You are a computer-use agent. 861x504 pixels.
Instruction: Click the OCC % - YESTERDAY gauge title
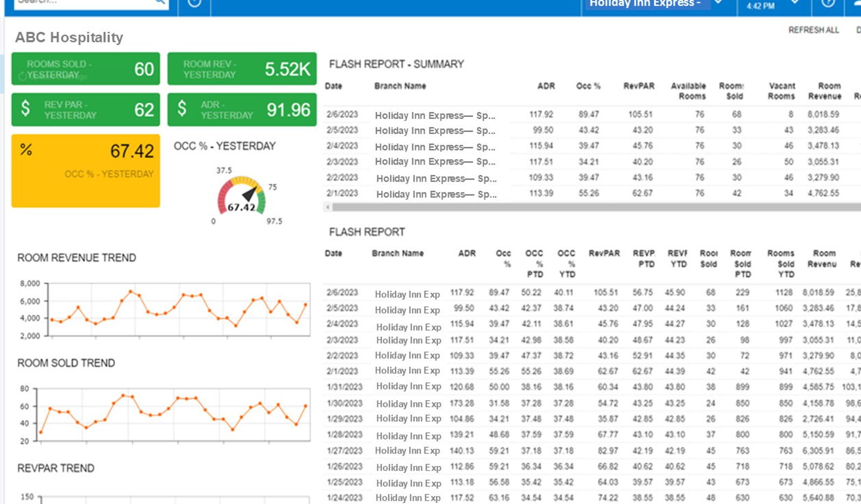click(x=224, y=146)
